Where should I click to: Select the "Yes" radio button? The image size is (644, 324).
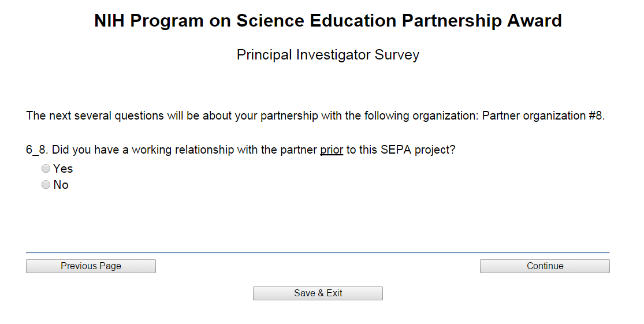(x=46, y=169)
